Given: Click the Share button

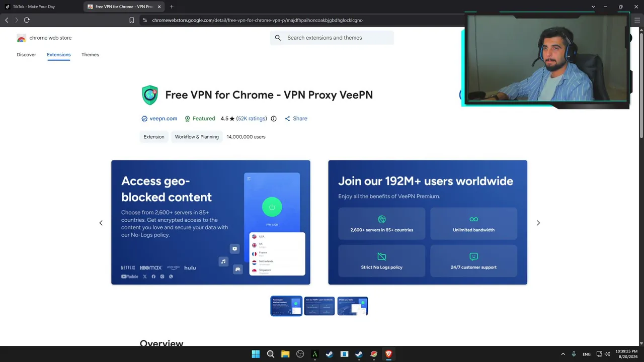Looking at the screenshot, I should [x=296, y=119].
